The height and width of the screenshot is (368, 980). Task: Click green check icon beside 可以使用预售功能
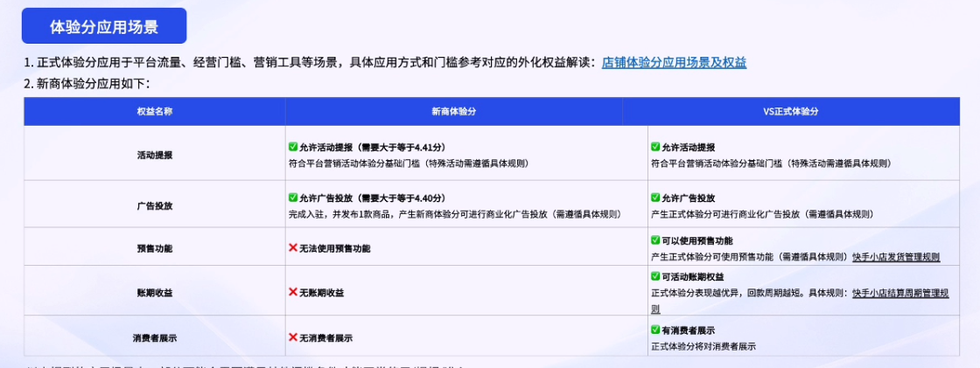pos(655,240)
